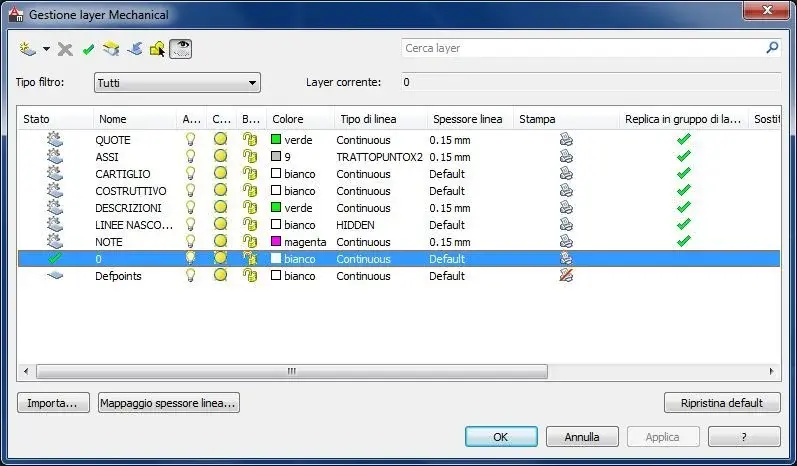Open the New layer dropdown arrow

pos(46,49)
